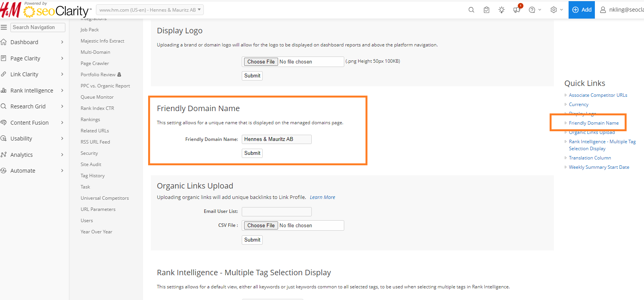Click the lightbulb insights icon

502,10
